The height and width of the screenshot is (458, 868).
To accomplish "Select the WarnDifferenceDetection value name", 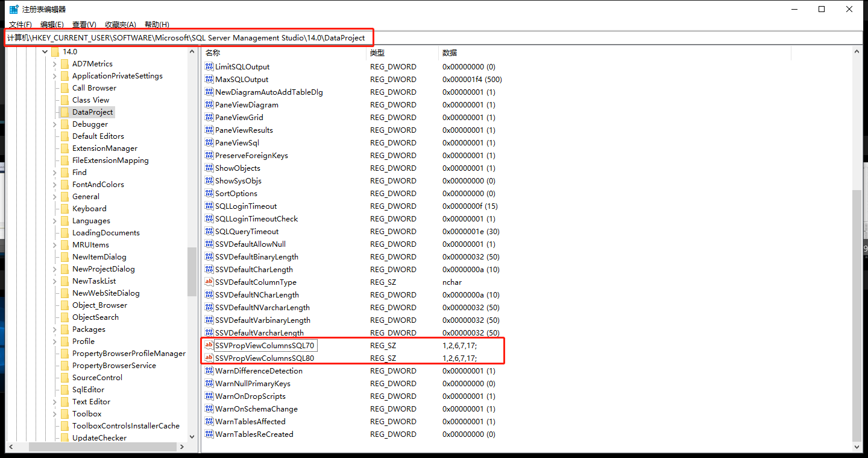I will click(259, 371).
